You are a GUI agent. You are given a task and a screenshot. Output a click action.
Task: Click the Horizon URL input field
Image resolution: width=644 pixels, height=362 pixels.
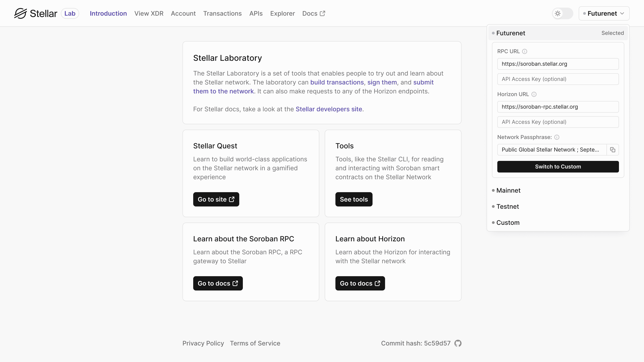[558, 107]
